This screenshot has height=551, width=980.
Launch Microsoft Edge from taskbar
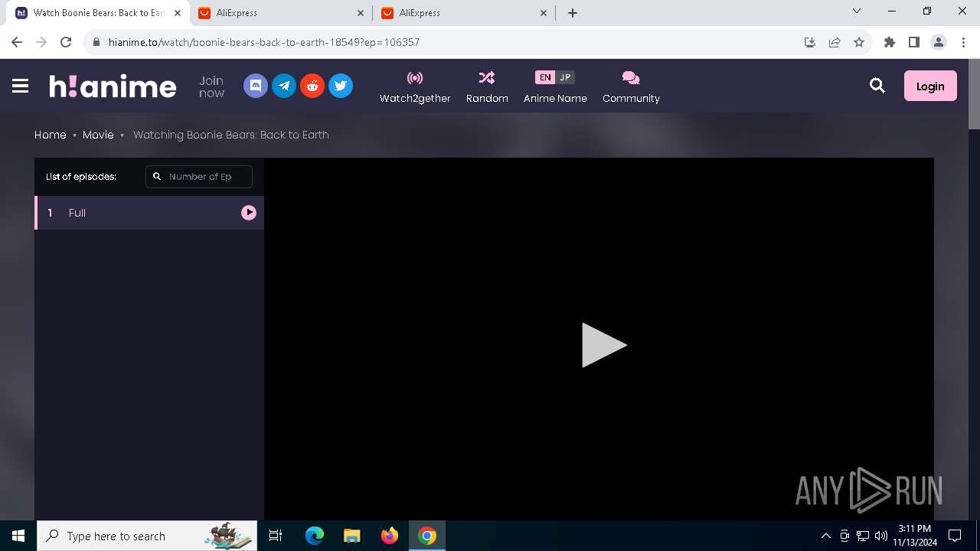click(315, 536)
